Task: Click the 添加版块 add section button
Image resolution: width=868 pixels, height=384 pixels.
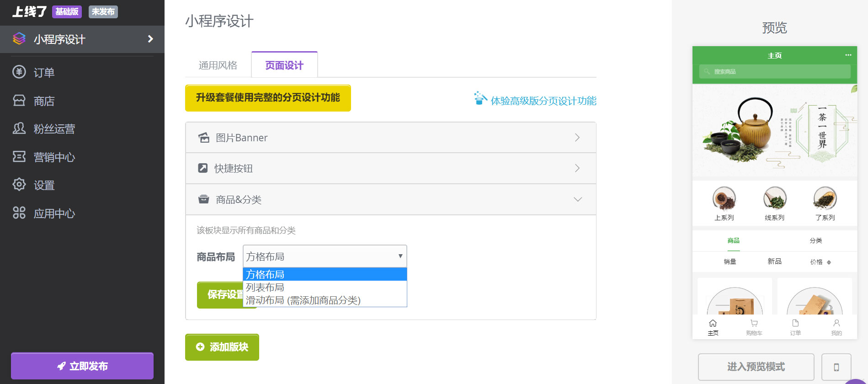Action: (x=222, y=347)
